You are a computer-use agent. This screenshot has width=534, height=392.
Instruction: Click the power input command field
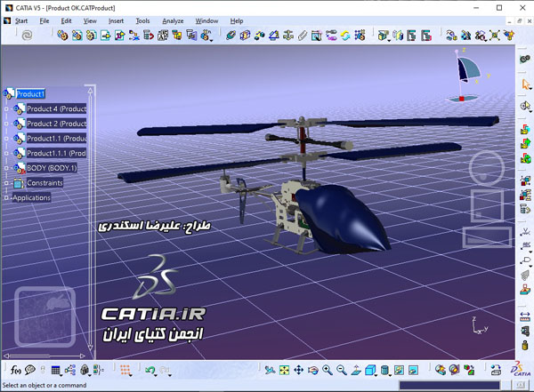[x=449, y=385]
